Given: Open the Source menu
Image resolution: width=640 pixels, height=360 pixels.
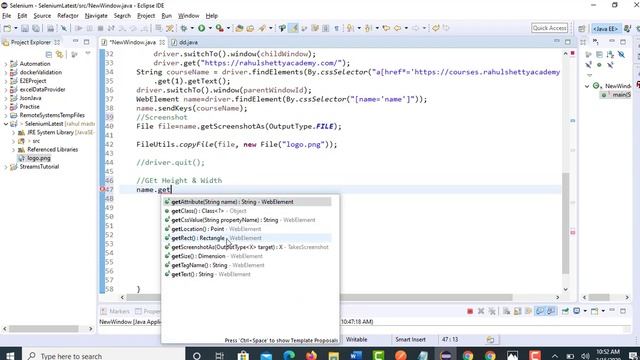Looking at the screenshot, I should tap(42, 16).
